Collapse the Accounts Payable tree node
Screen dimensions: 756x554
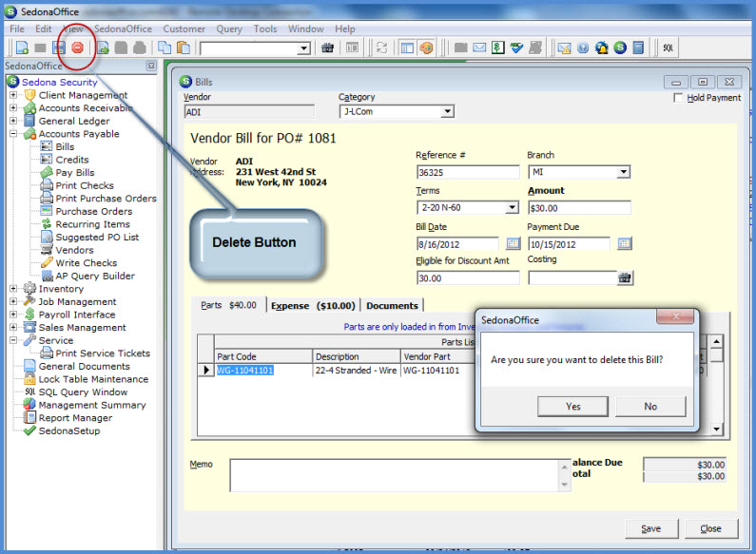[x=13, y=134]
